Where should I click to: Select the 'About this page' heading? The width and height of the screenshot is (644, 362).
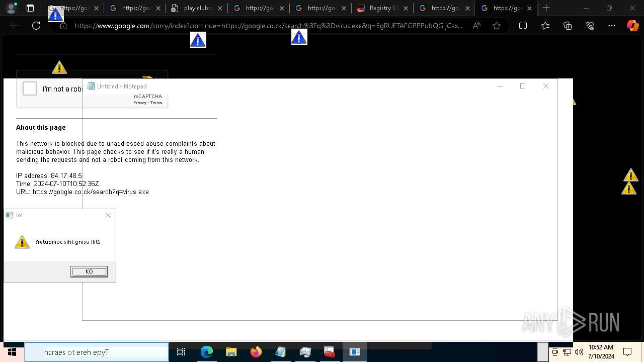click(41, 127)
